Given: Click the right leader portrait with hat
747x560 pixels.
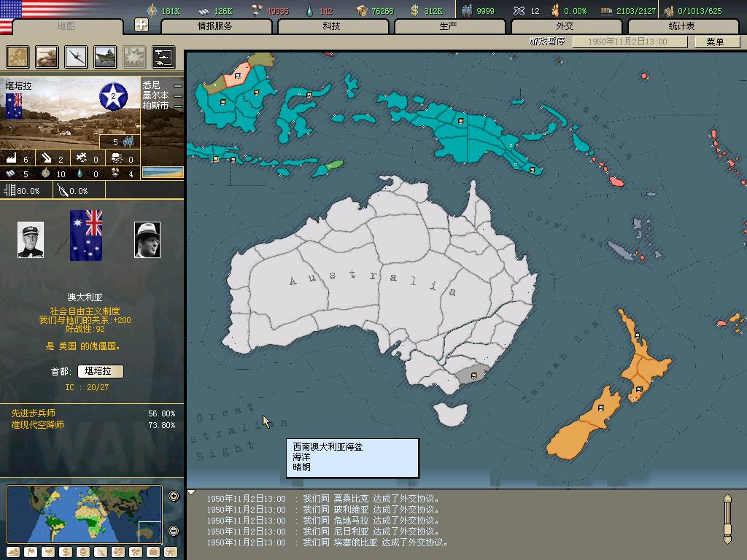Looking at the screenshot, I should 147,240.
